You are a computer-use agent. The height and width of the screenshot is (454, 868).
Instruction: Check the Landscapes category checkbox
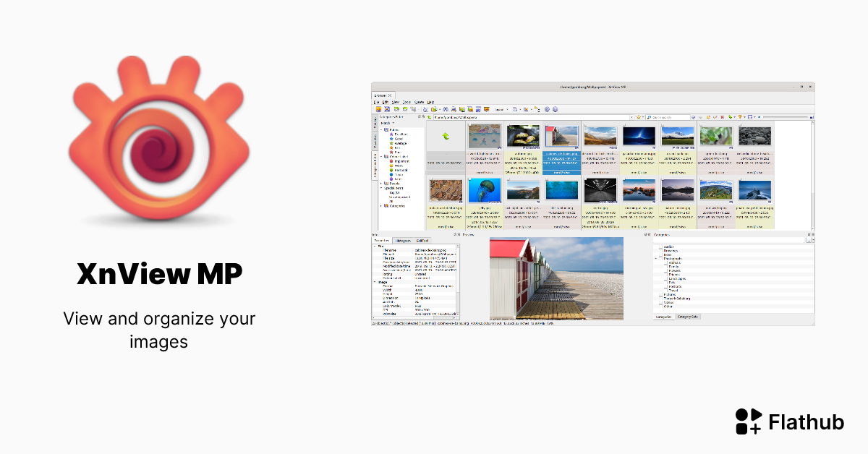[665, 278]
